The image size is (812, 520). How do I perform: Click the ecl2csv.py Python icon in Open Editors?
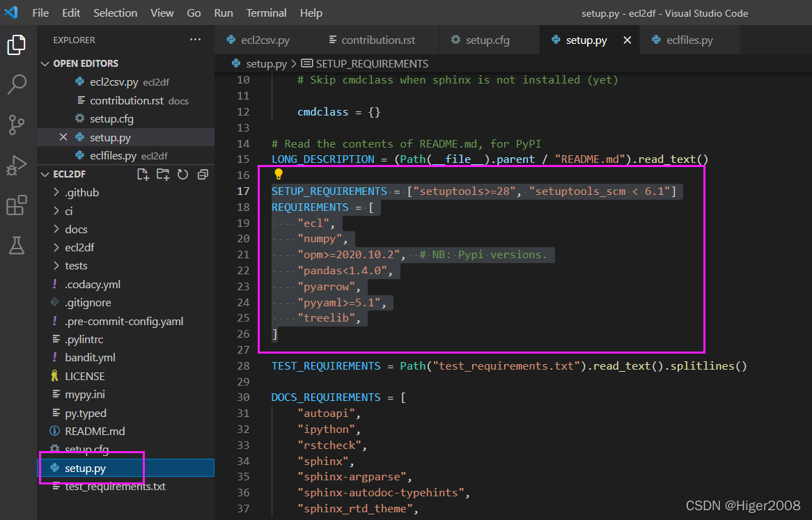point(80,81)
